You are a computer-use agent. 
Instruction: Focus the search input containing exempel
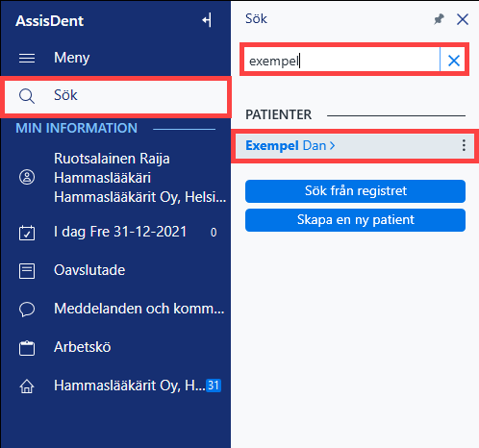coord(341,61)
